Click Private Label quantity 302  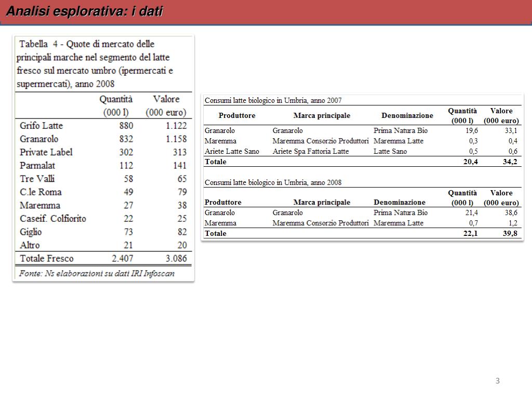tap(126, 152)
